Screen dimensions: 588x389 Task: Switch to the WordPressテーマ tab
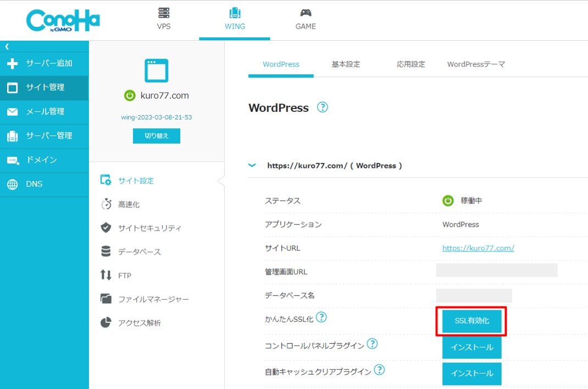pos(476,64)
